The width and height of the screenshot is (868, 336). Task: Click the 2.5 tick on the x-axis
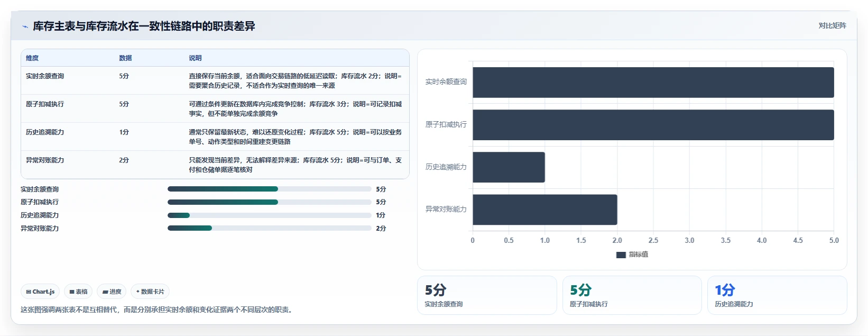(x=653, y=240)
